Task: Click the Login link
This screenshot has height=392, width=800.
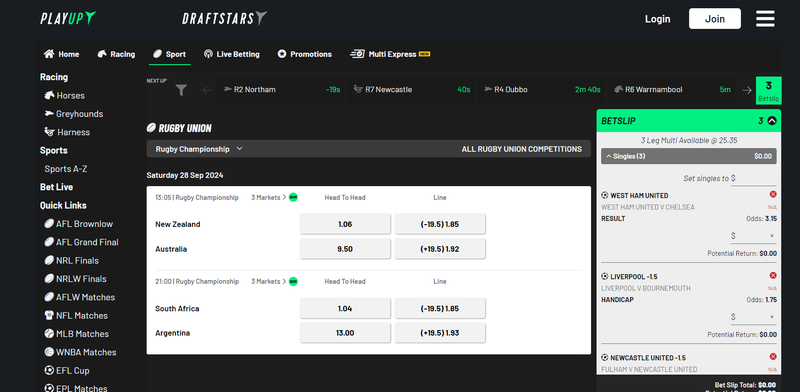Action: click(x=658, y=19)
